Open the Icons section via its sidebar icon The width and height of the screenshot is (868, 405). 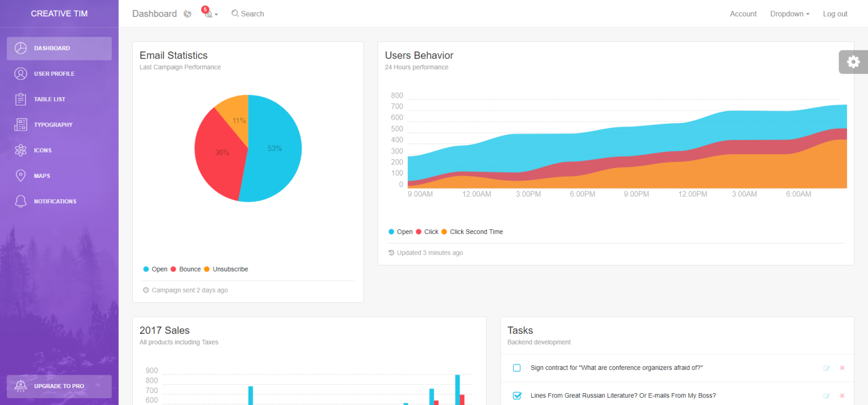[x=20, y=150]
